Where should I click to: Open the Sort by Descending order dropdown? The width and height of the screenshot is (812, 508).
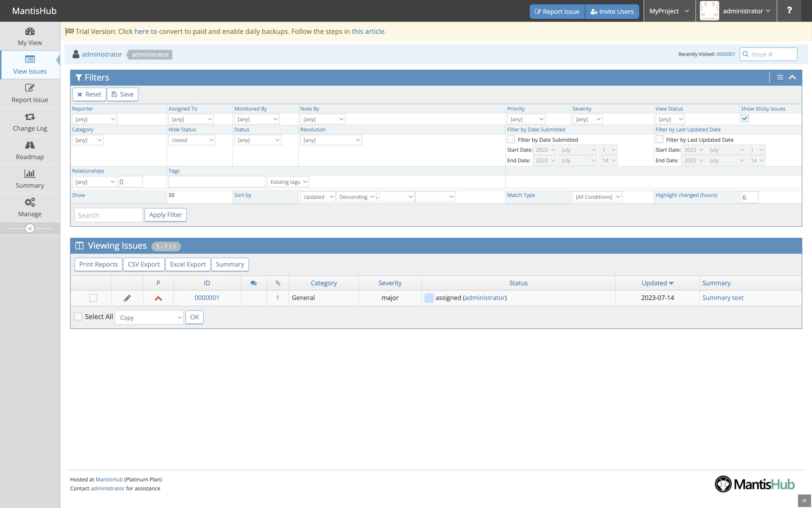356,197
